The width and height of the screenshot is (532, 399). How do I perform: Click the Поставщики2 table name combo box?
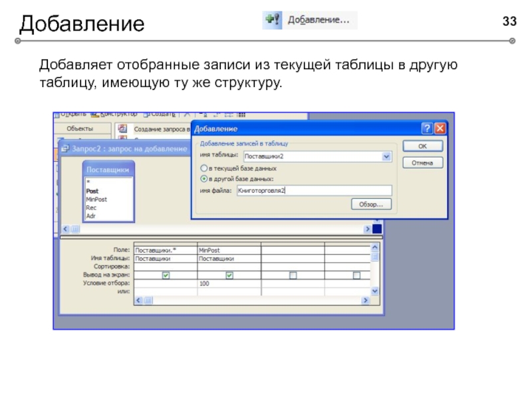click(x=318, y=156)
